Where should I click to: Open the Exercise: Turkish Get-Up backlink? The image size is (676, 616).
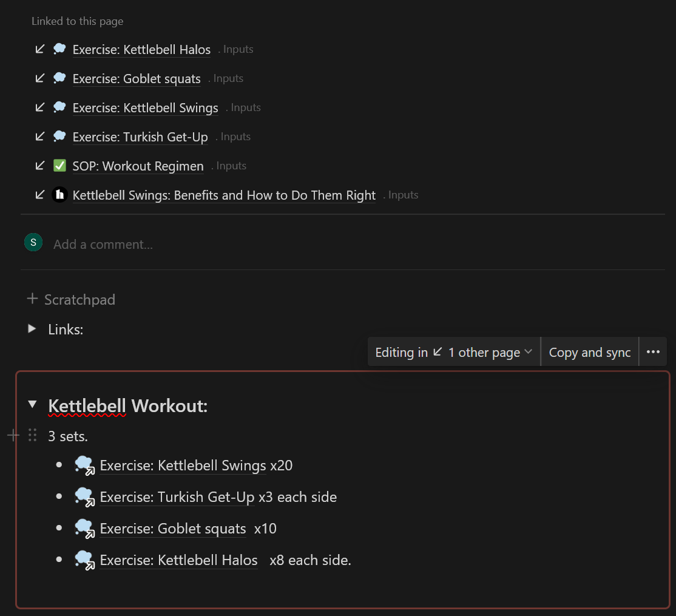point(140,137)
